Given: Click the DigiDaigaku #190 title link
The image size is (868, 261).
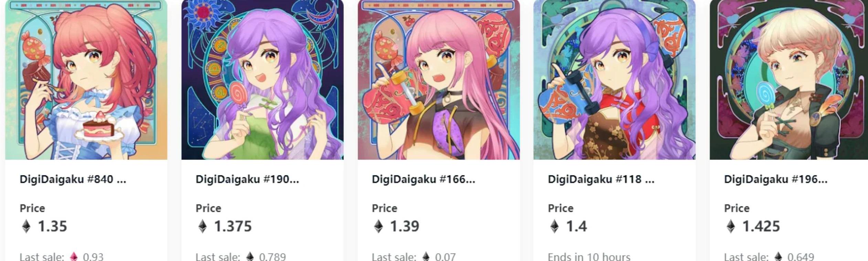Looking at the screenshot, I should click(247, 179).
